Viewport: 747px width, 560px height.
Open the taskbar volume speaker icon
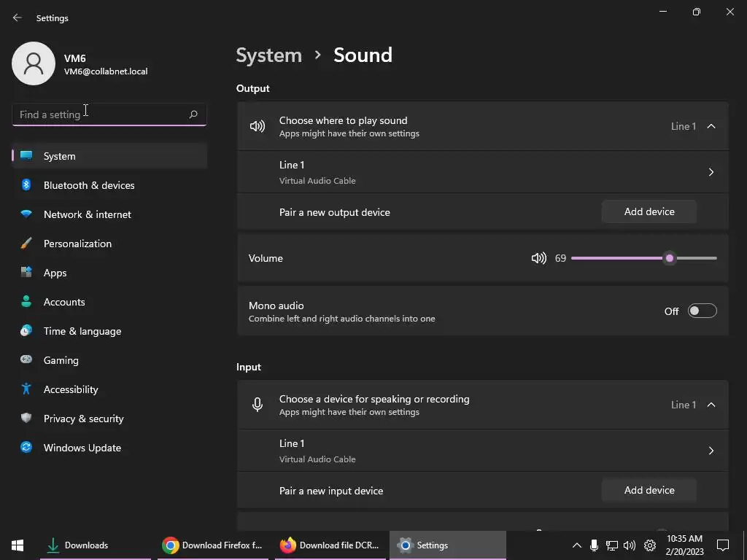coord(630,545)
